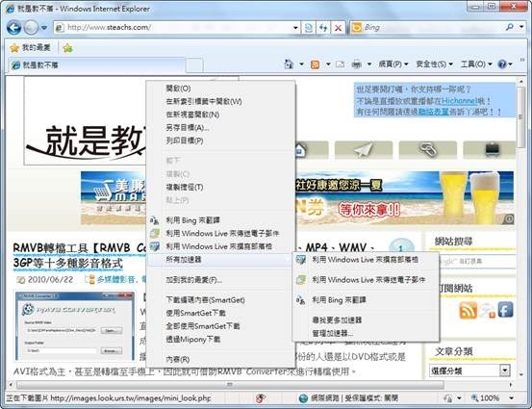
Task: Click the chain link navigation button
Action: pos(427,150)
